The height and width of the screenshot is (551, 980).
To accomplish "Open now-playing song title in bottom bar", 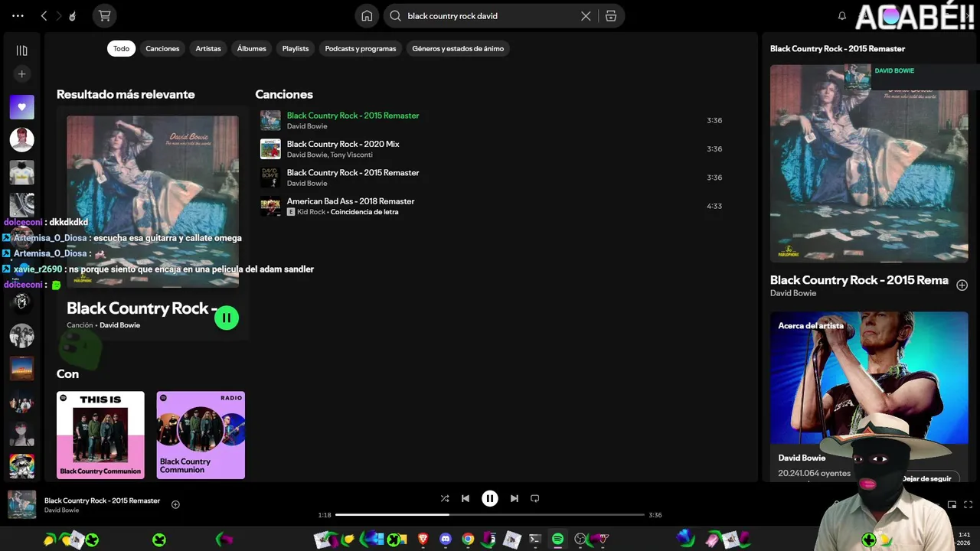I will [102, 500].
